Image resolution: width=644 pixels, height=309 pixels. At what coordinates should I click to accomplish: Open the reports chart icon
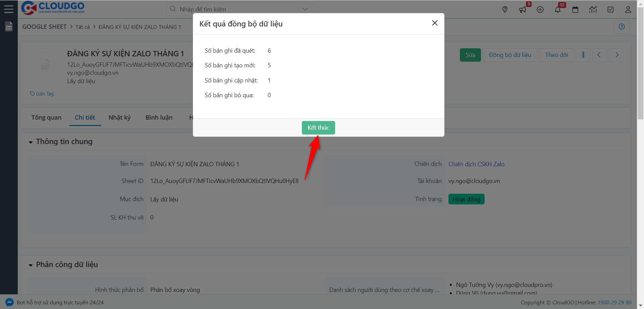(593, 10)
